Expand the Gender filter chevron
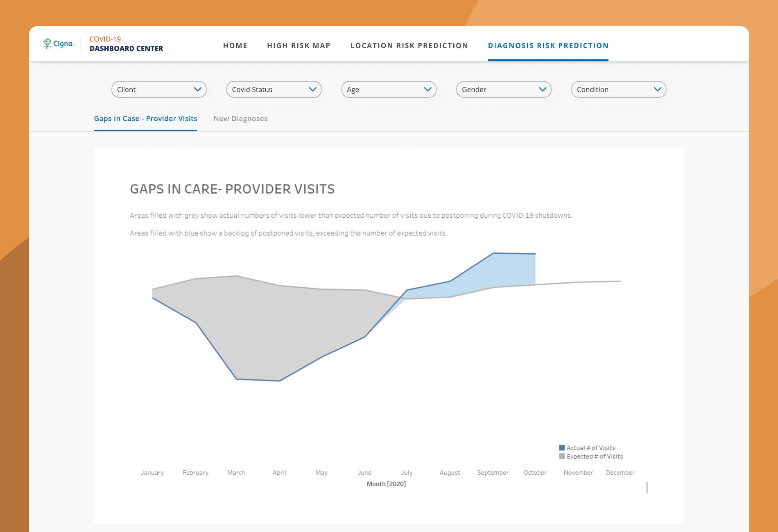Screen dimensions: 778x532 [543, 89]
